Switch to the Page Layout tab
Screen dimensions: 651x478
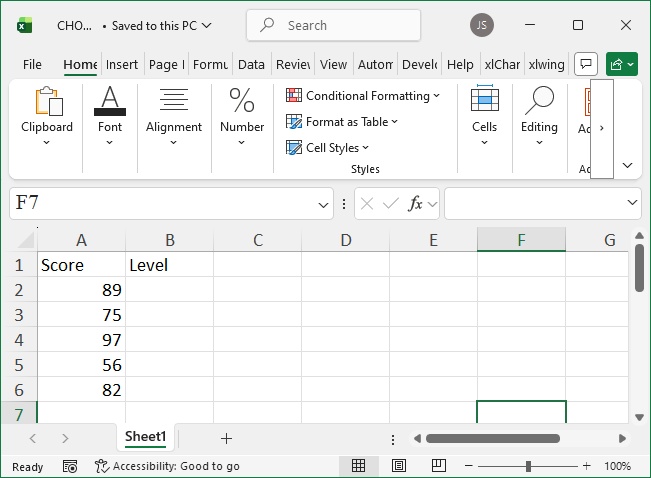coord(166,65)
